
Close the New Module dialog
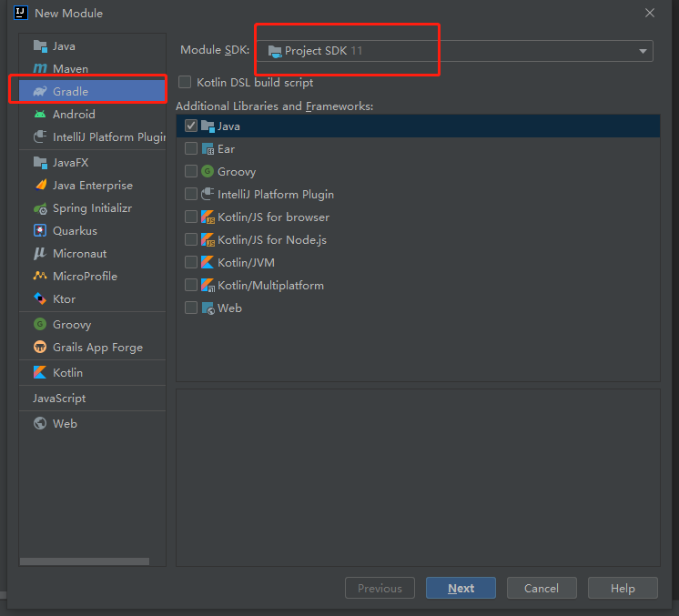tap(650, 13)
